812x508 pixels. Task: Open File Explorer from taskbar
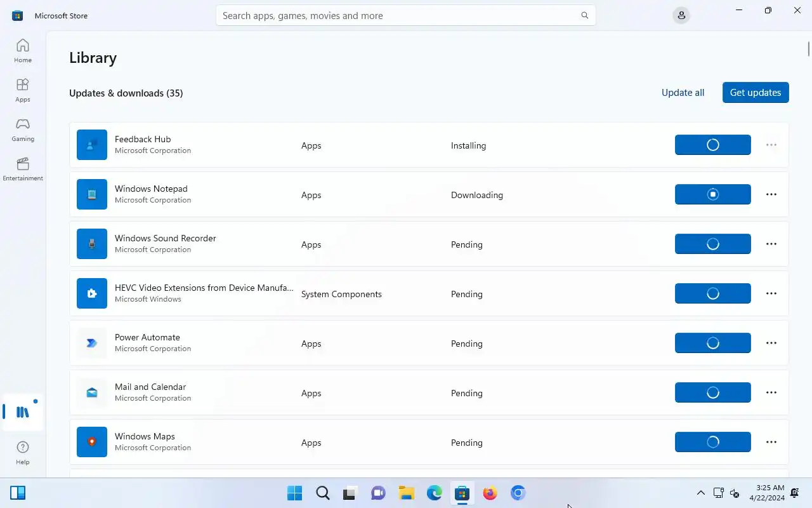point(406,493)
